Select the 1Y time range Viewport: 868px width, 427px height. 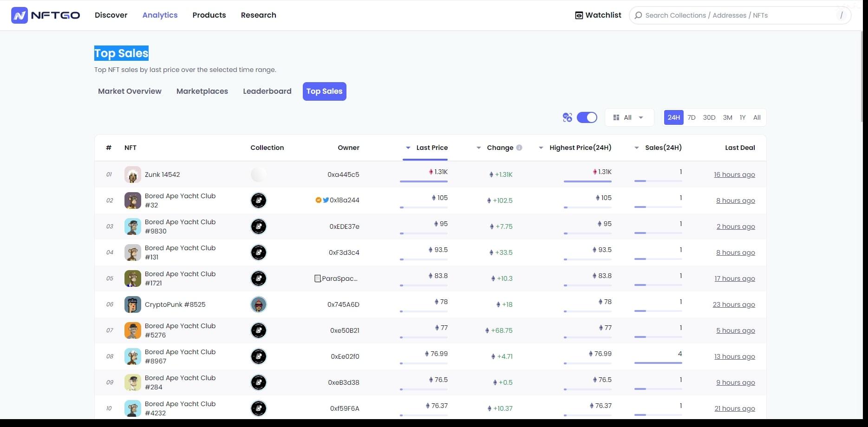pos(743,117)
